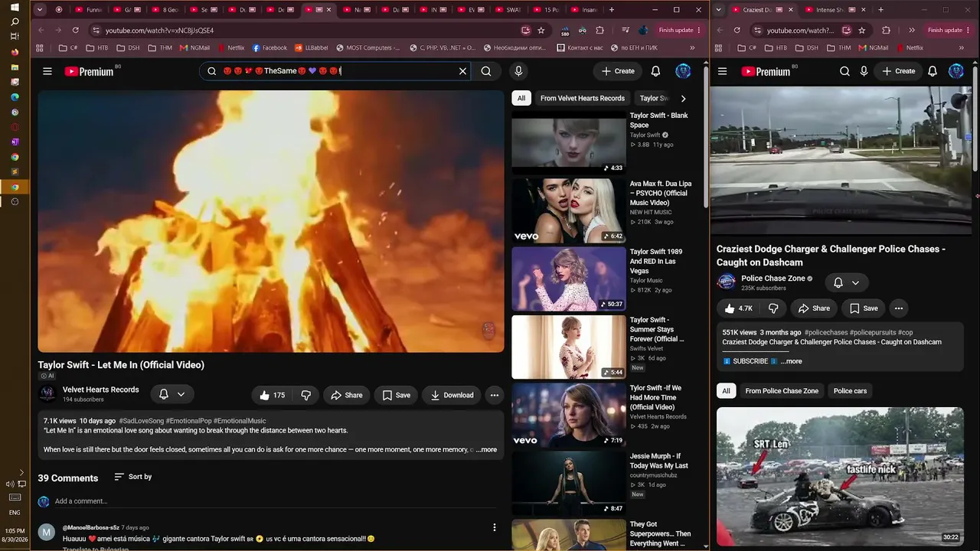Select Police cars chip
The height and width of the screenshot is (551, 980).
[x=850, y=391]
